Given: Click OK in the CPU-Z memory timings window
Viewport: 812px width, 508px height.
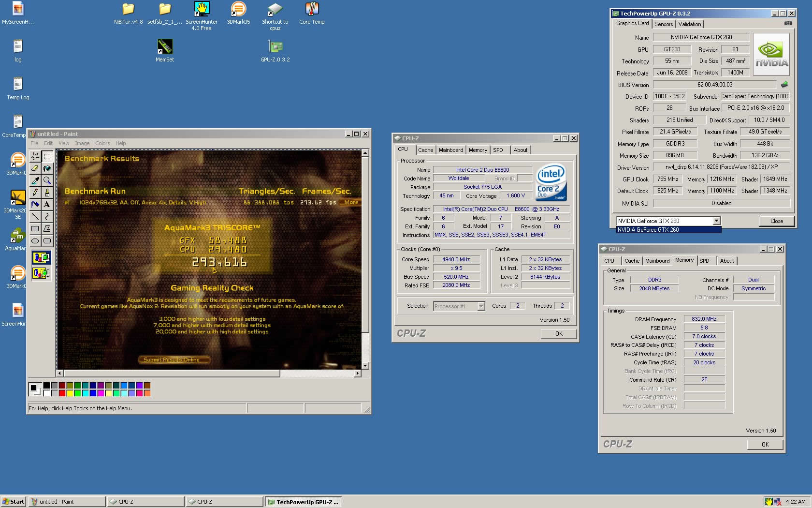Looking at the screenshot, I should (765, 445).
